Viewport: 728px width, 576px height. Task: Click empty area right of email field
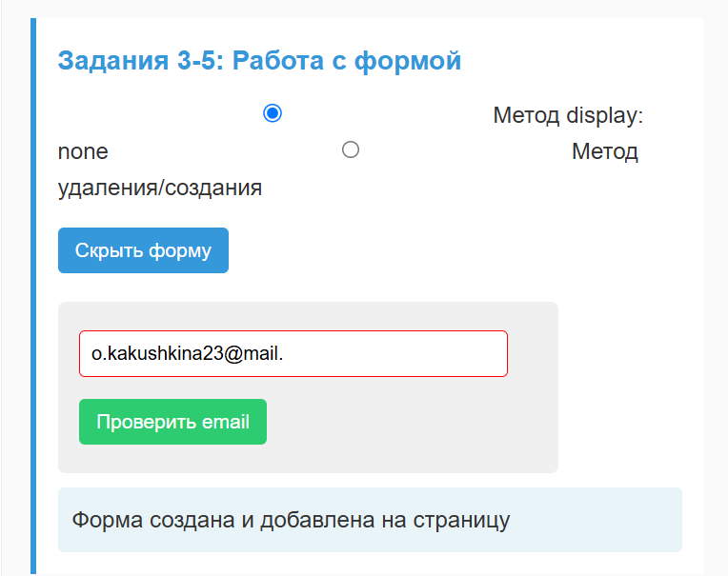tap(533, 354)
